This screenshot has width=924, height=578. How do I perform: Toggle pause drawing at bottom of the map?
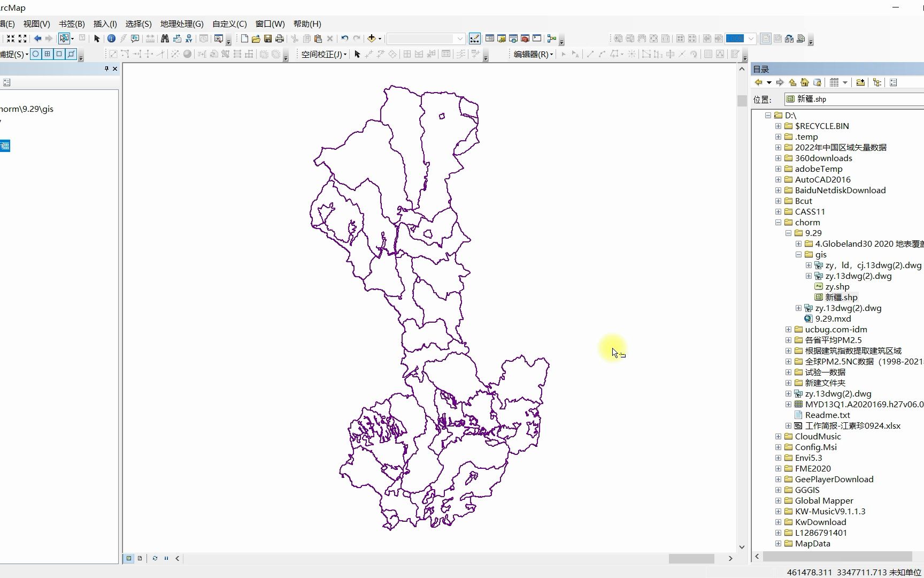tap(166, 558)
